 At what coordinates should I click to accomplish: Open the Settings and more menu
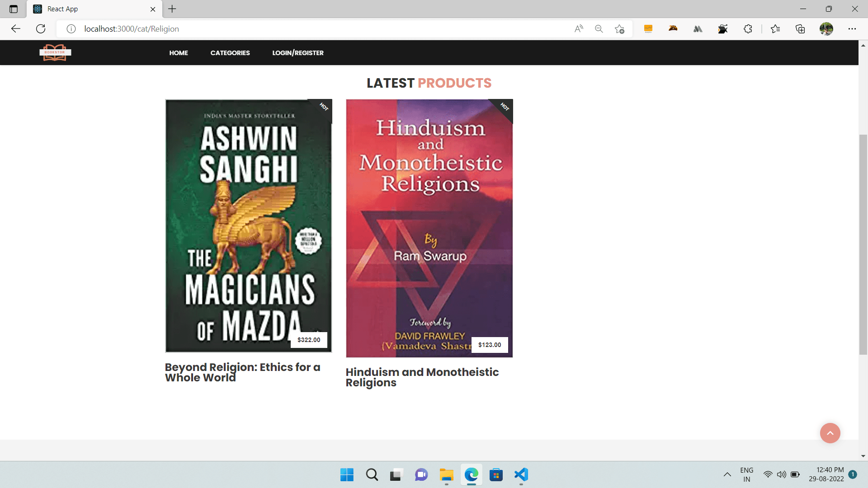coord(852,29)
